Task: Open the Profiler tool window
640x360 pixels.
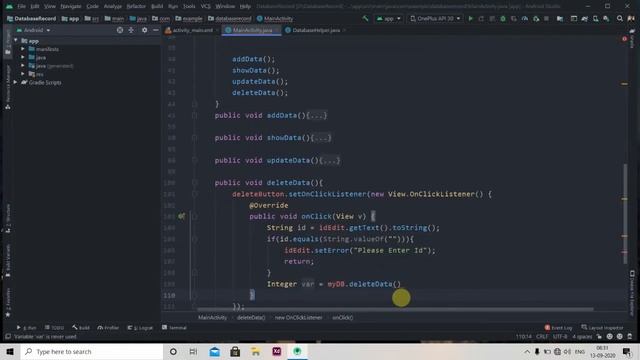Action: coord(108,327)
